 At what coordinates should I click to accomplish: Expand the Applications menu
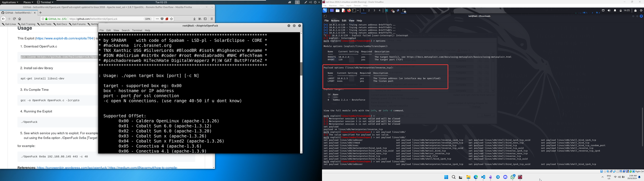pyautogui.click(x=10, y=2)
